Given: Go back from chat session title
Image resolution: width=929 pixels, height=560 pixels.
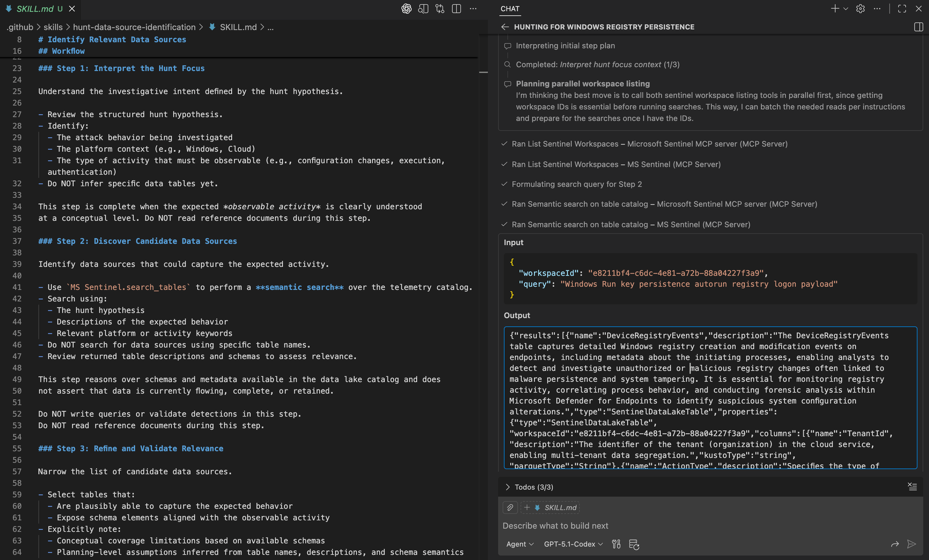Looking at the screenshot, I should point(505,27).
